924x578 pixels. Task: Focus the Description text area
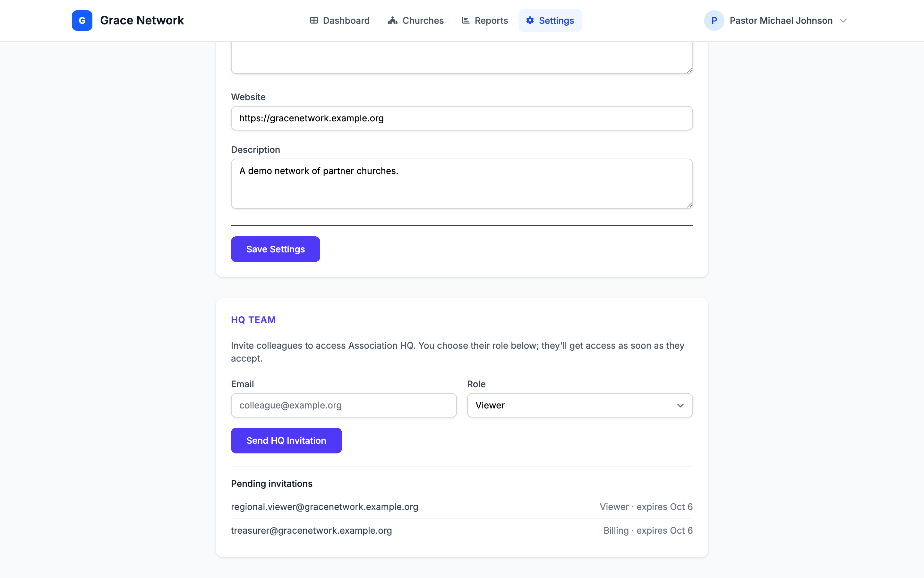click(x=462, y=184)
